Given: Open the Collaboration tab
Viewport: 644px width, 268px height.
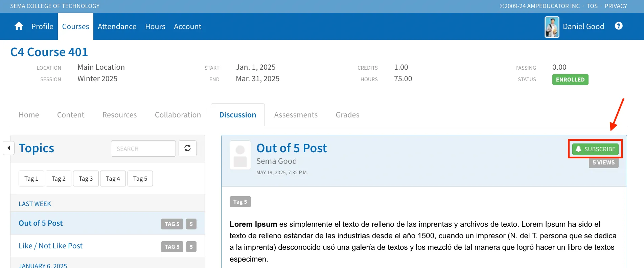Looking at the screenshot, I should click(178, 115).
